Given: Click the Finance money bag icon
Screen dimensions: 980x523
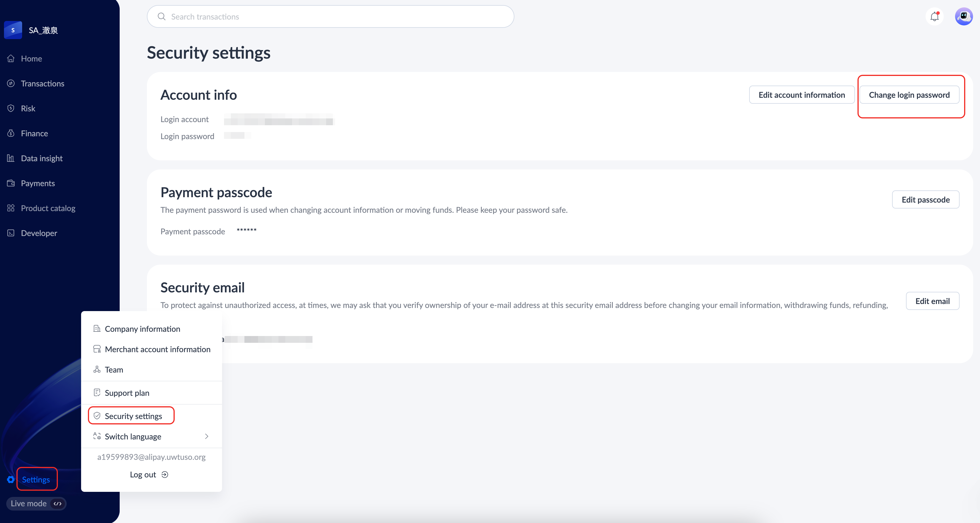Looking at the screenshot, I should click(x=11, y=133).
